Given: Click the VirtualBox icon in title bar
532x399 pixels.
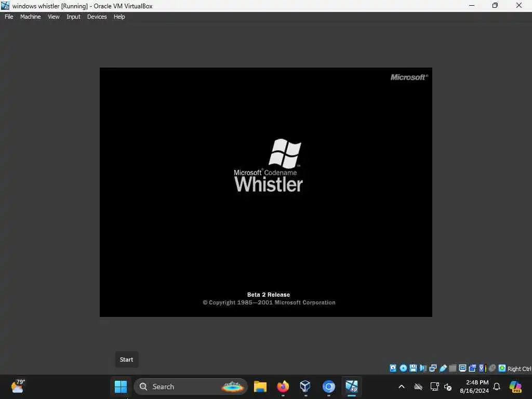Looking at the screenshot, I should pyautogui.click(x=5, y=6).
